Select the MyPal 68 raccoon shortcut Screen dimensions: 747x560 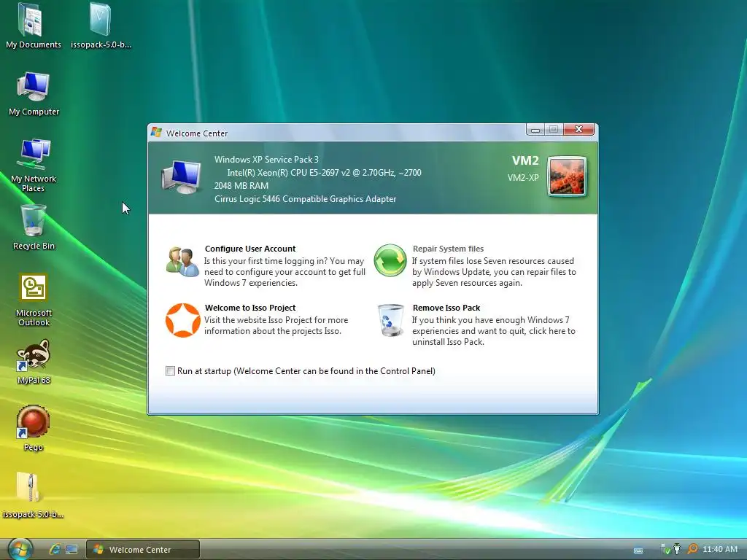pos(34,361)
